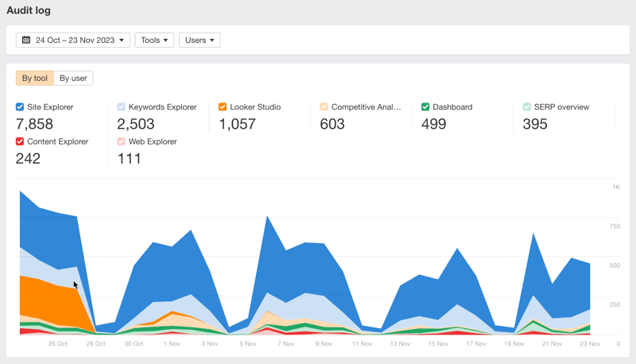Uncheck the Content Explorer checkbox

click(20, 141)
